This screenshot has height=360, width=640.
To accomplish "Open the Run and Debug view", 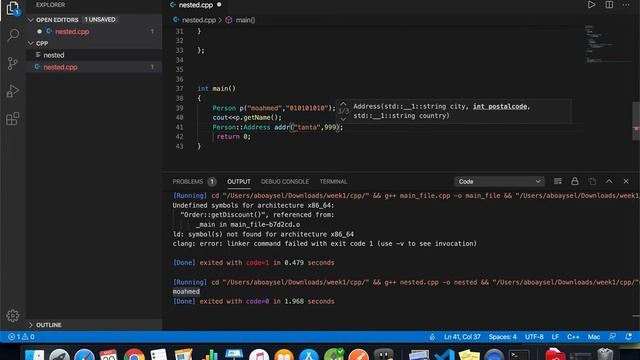I will click(13, 91).
